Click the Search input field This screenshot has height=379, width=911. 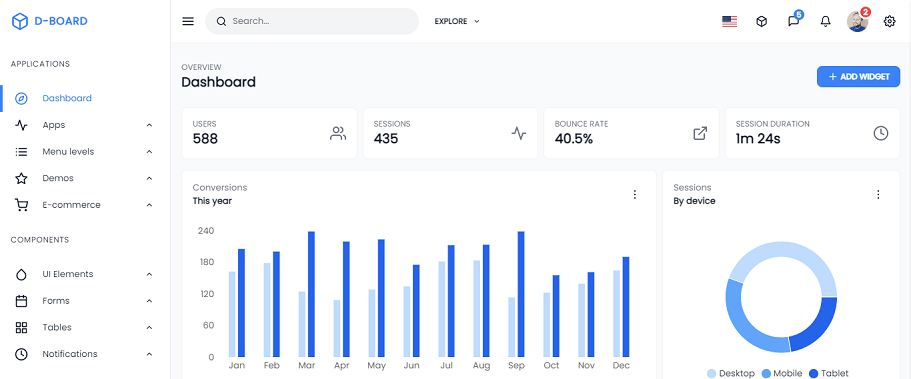pos(312,22)
